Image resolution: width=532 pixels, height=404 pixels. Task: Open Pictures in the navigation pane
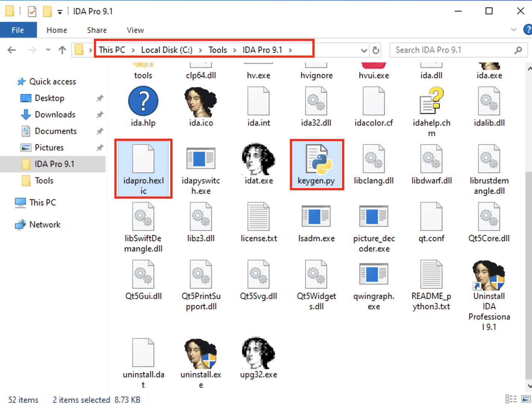[x=49, y=148]
